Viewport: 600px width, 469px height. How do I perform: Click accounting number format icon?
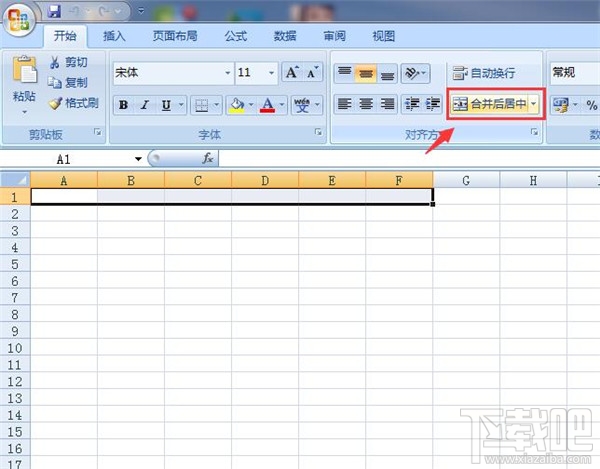click(560, 105)
